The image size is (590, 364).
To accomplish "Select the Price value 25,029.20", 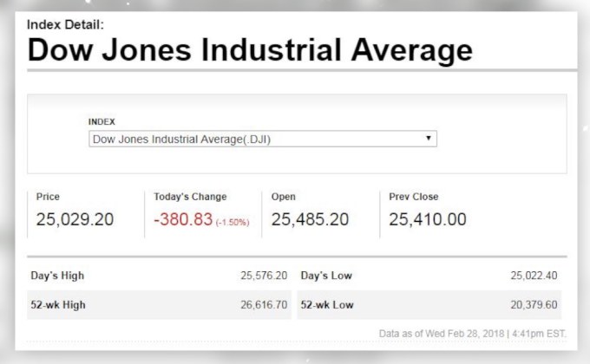I will (75, 220).
